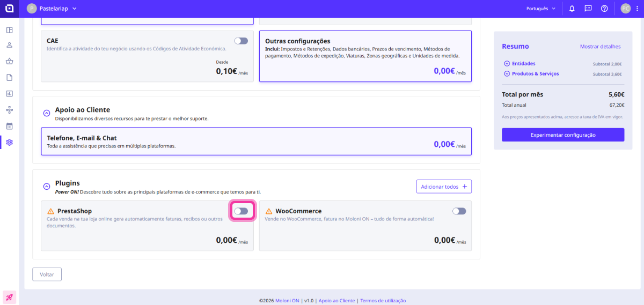Screen dimensions: 644x305
Task: Open the Português language dropdown
Action: tap(541, 9)
